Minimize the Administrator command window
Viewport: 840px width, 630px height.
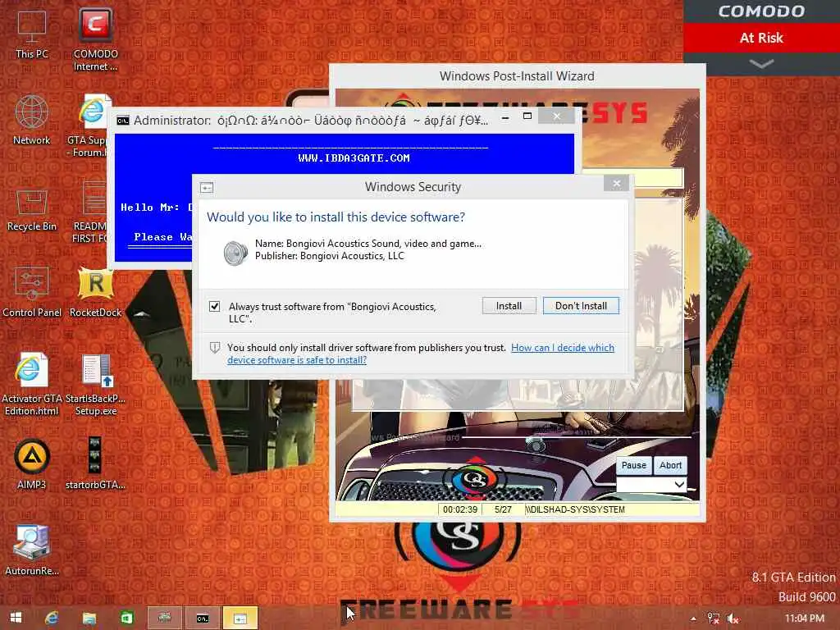(505, 116)
